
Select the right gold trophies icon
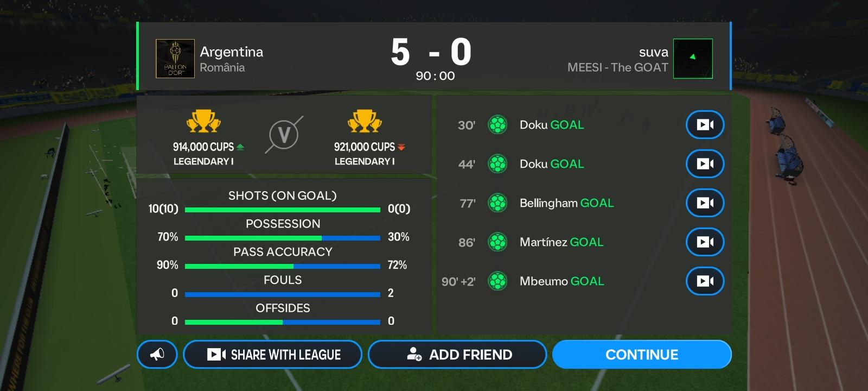(365, 122)
